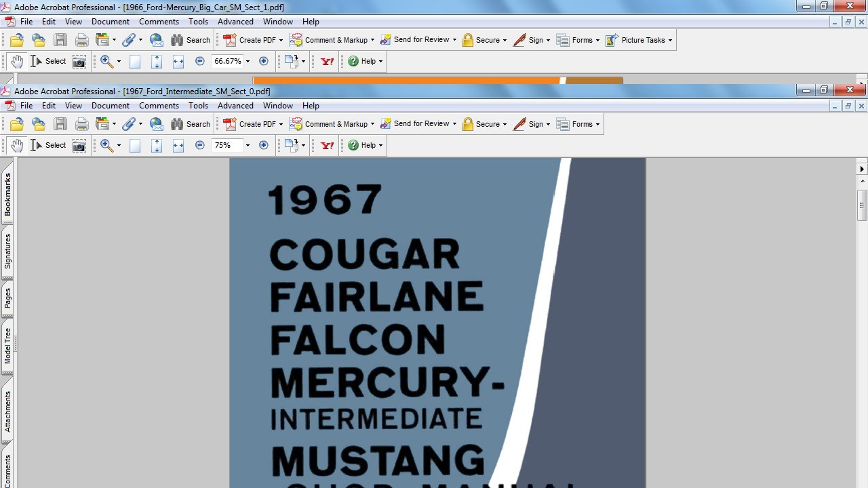Click Zoom In magnifier tool in 1967 window
This screenshot has height=488, width=868.
(106, 145)
